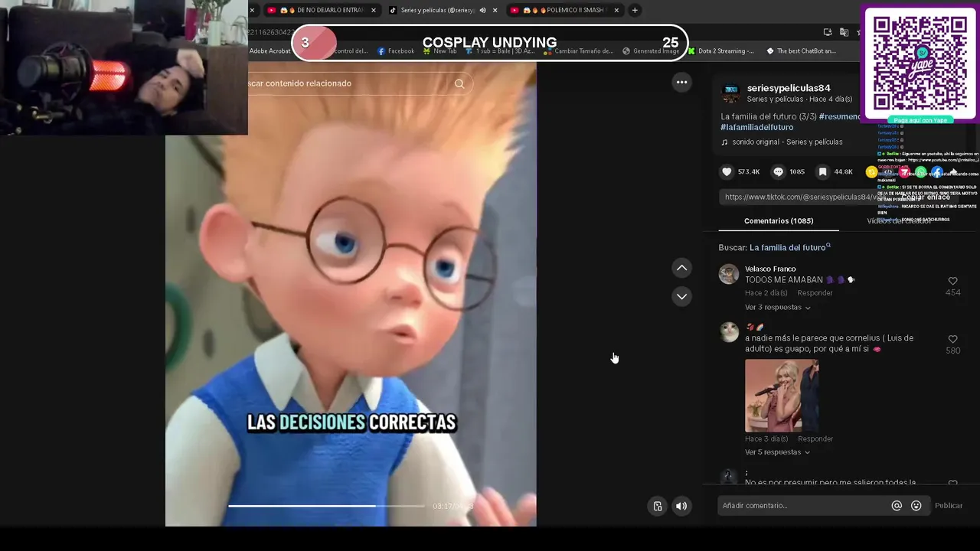Open comments via speech bubble icon showing 1085
The height and width of the screenshot is (551, 980).
tap(778, 172)
